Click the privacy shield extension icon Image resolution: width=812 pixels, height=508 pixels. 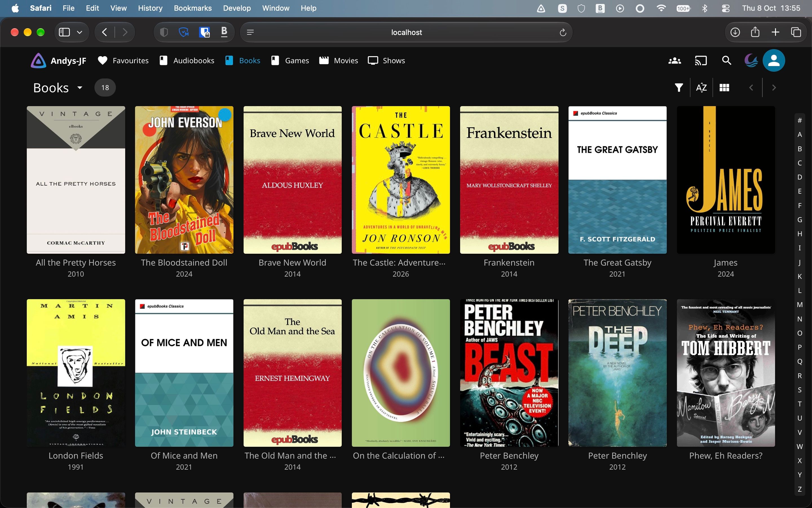[x=164, y=32]
